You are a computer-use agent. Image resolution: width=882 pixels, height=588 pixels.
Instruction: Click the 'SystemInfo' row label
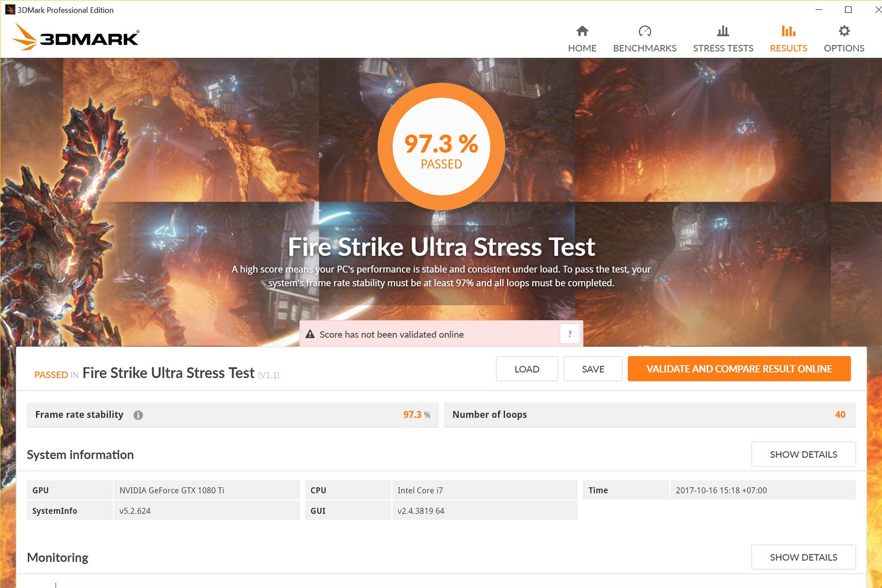coord(55,511)
